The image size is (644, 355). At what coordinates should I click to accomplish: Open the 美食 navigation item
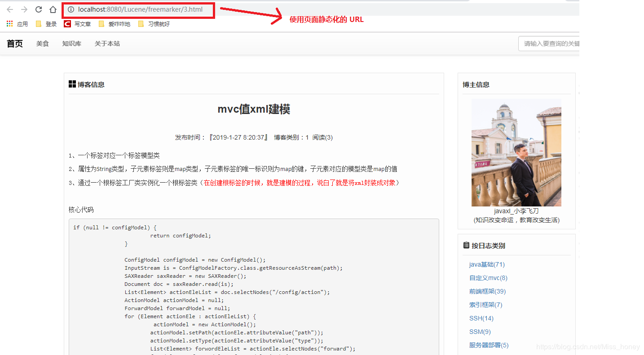point(43,44)
